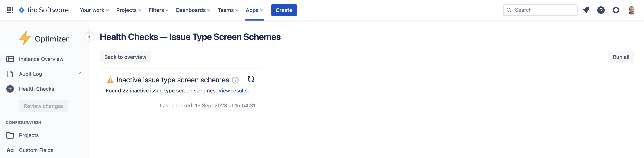The height and width of the screenshot is (158, 644).
Task: Collapse the Optimizer sidebar
Action: (89, 37)
